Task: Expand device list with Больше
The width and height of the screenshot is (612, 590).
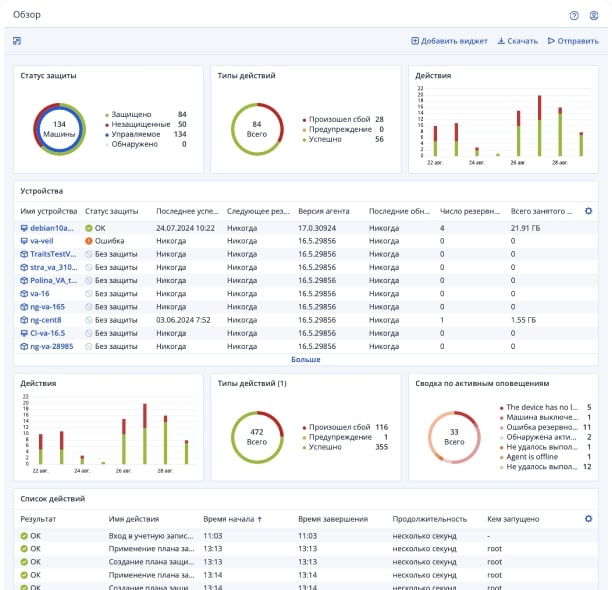Action: pyautogui.click(x=306, y=358)
